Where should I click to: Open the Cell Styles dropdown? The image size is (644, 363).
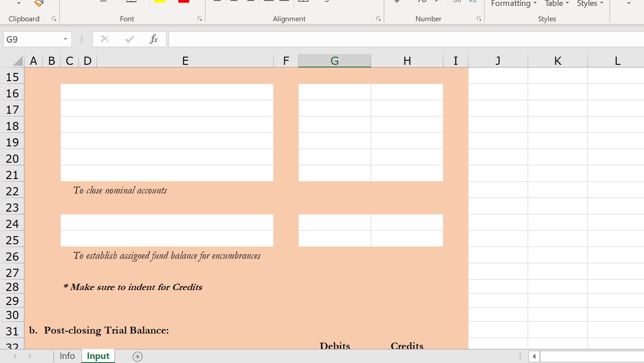590,4
